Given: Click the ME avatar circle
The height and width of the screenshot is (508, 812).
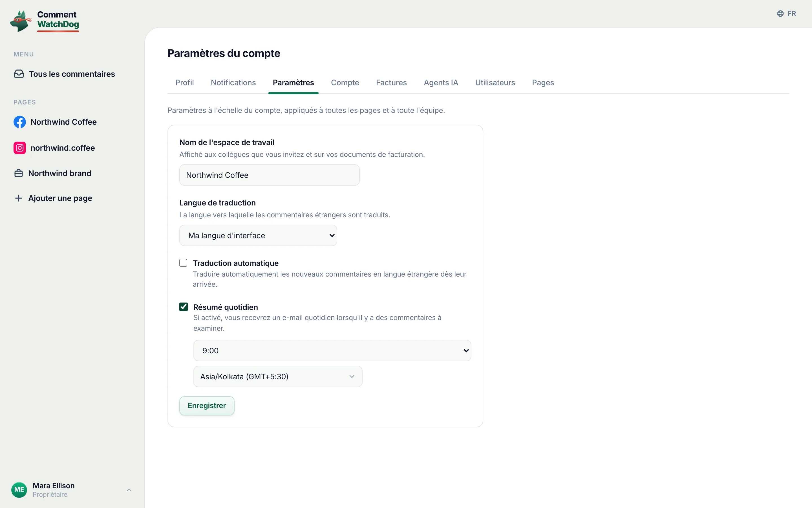Looking at the screenshot, I should tap(19, 490).
